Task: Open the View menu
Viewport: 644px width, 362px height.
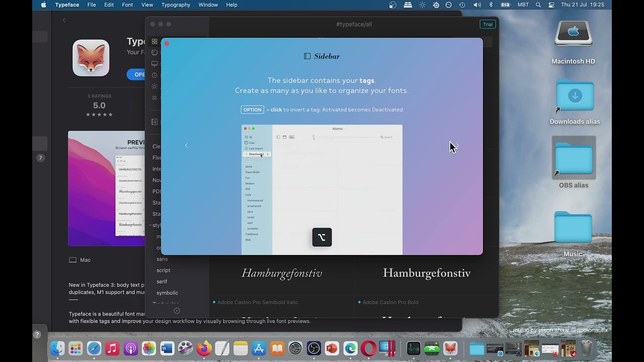Action: 147,5
